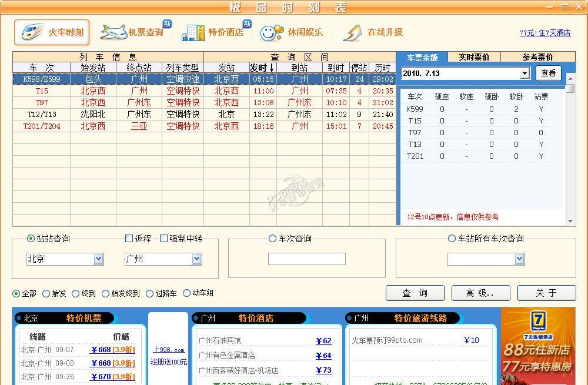This screenshot has height=385, width=588.
Task: Select the 车次查询 radio button
Action: [273, 239]
